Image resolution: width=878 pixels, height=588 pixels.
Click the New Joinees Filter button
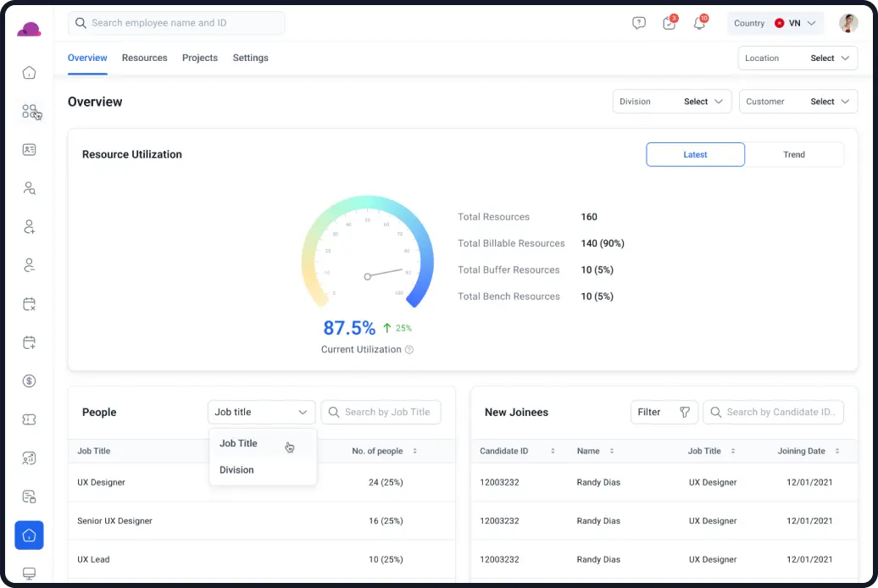(x=664, y=412)
